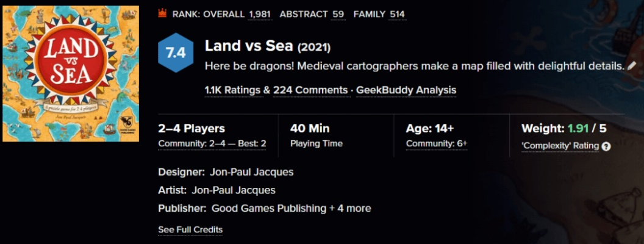Screen dimensions: 644x244
Task: View the 1.1K Ratings page
Action: point(233,90)
